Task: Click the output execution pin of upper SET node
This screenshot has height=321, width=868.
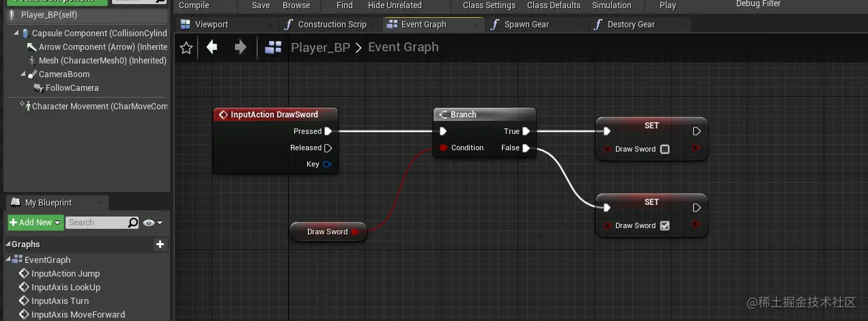Action: pyautogui.click(x=697, y=131)
